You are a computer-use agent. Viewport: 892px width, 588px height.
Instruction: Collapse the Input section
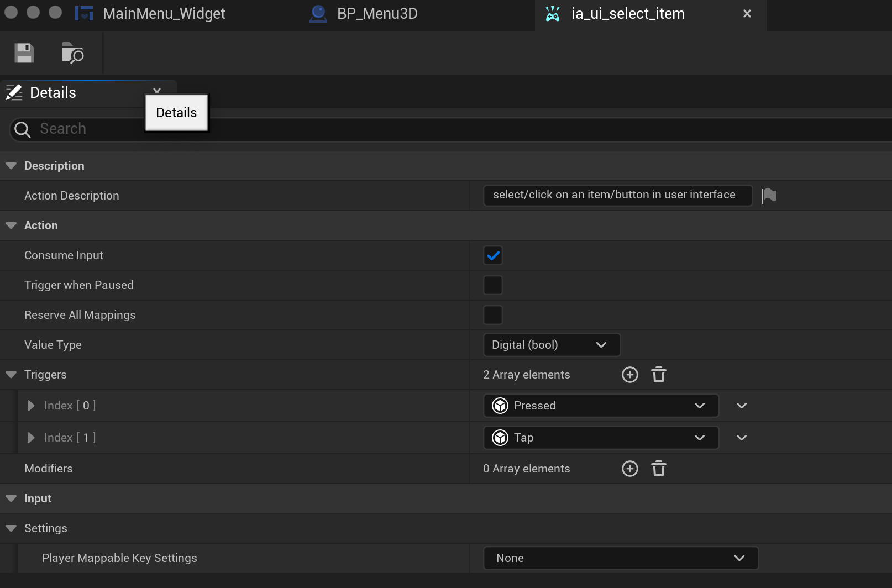click(x=11, y=498)
